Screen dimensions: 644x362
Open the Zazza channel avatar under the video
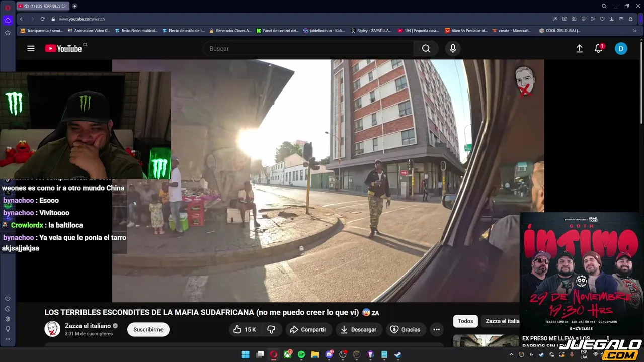(x=52, y=329)
